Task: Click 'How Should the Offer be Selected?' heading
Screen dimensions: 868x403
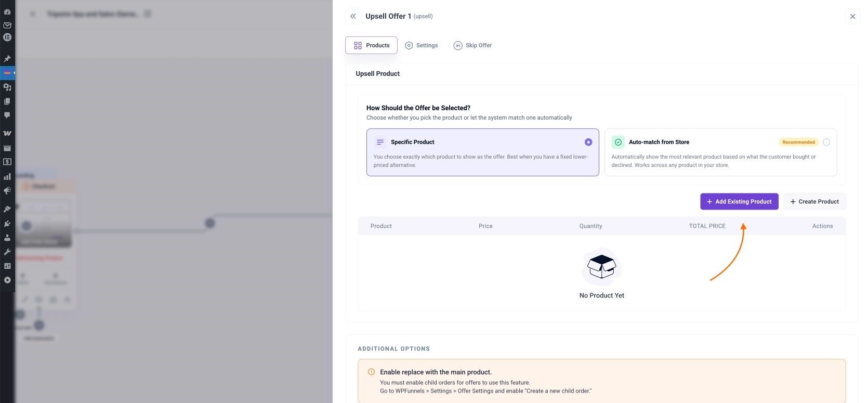Action: pyautogui.click(x=418, y=108)
